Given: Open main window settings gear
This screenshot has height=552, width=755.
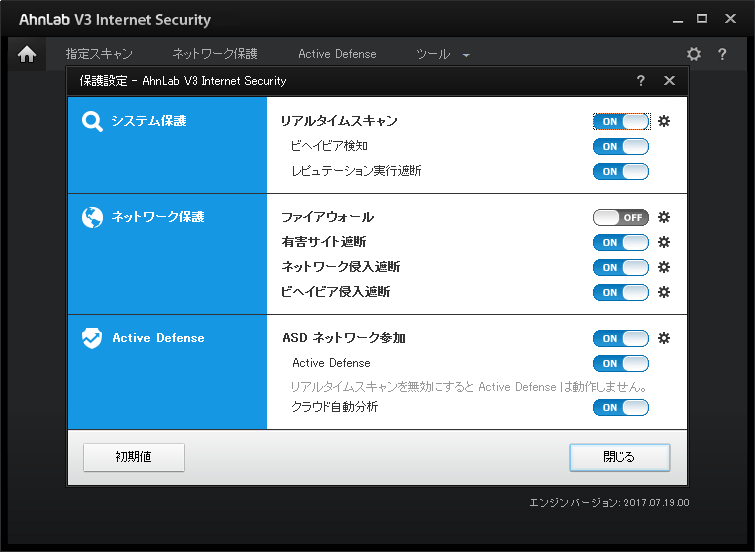Looking at the screenshot, I should pyautogui.click(x=694, y=54).
